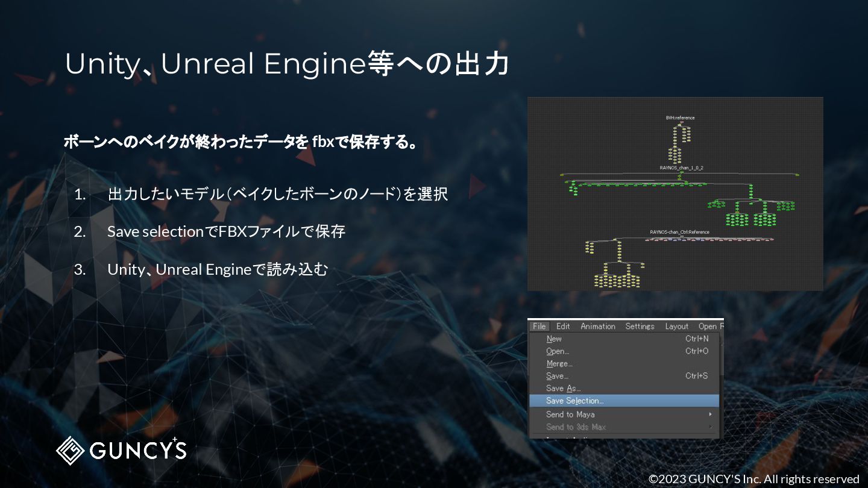Click the RAYNOS_chan_1_0_2 node label

click(681, 167)
